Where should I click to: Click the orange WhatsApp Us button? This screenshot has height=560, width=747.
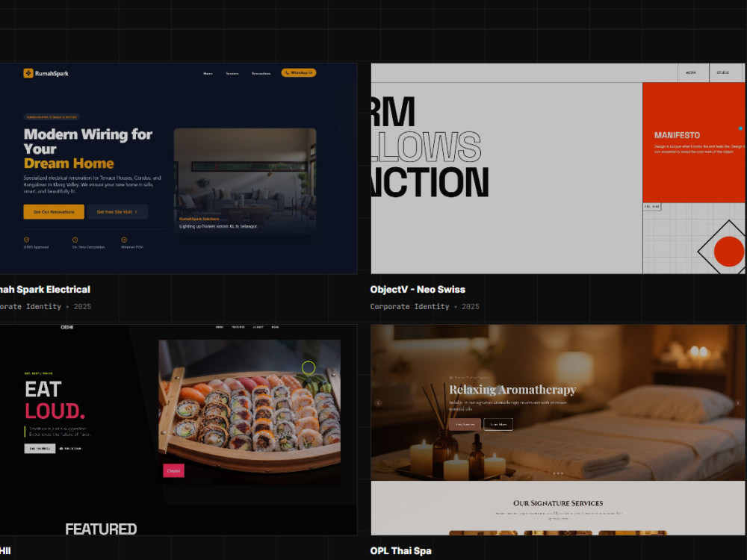pos(299,73)
